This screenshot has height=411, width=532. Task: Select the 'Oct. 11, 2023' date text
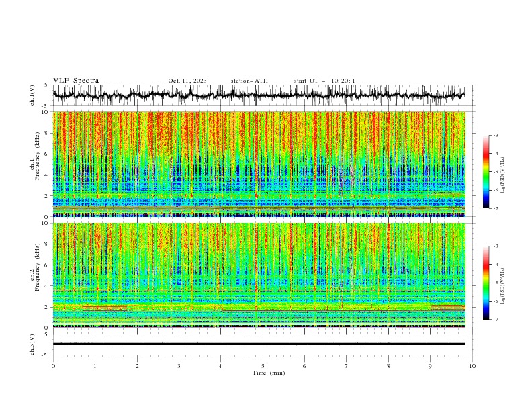pos(187,81)
